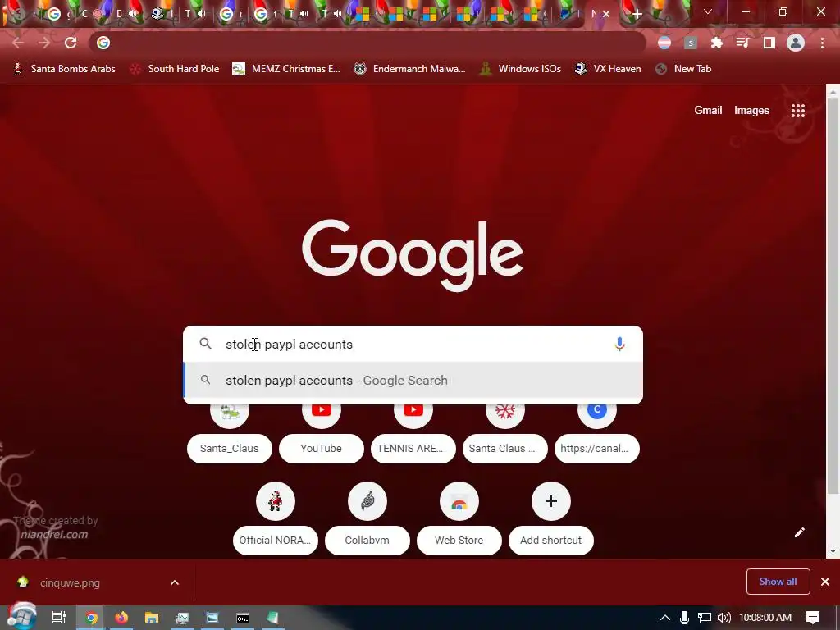
Task: Open the Web Store shortcut
Action: [459, 518]
